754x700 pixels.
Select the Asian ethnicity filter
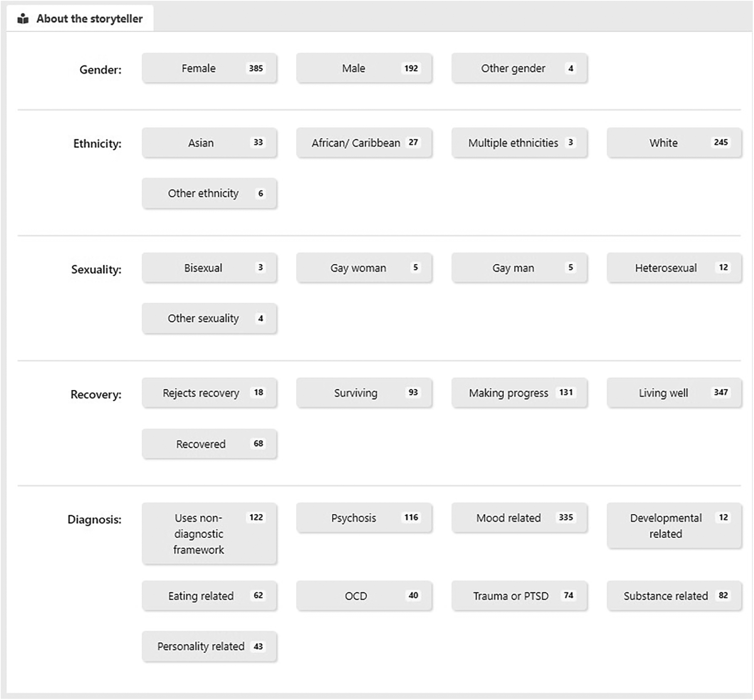coord(209,143)
